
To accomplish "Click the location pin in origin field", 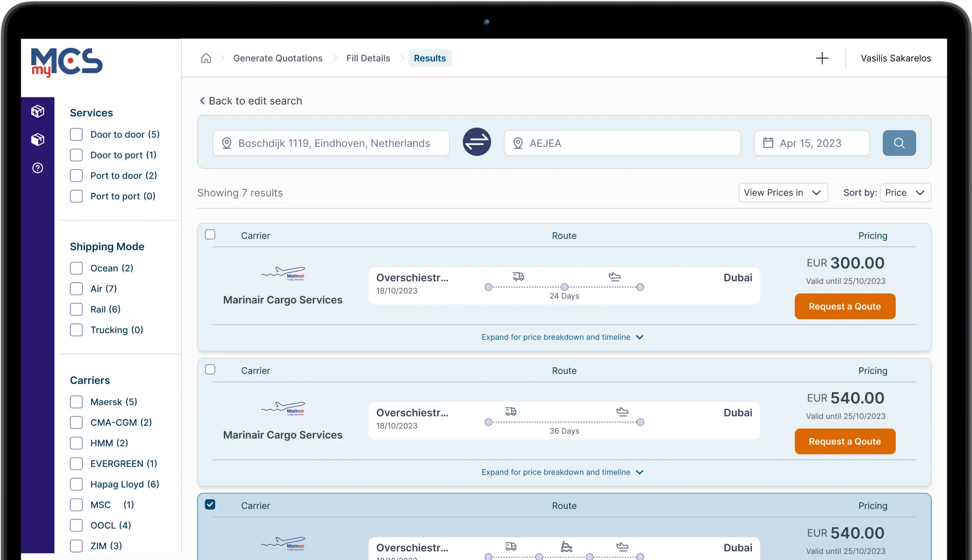I will click(227, 143).
